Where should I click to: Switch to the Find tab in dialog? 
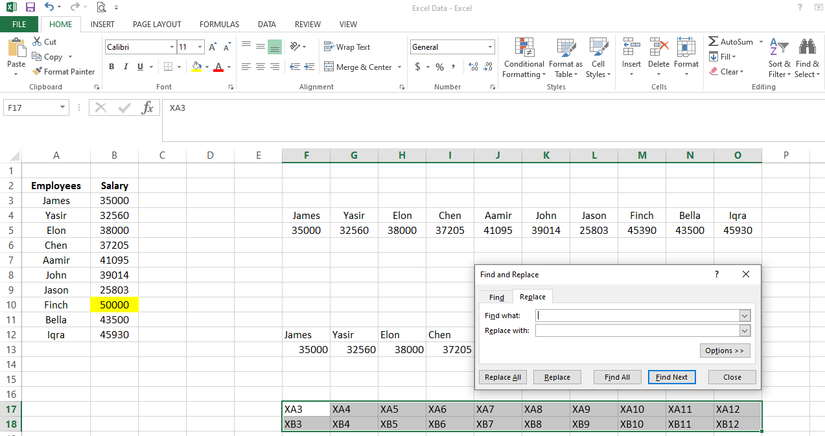496,297
